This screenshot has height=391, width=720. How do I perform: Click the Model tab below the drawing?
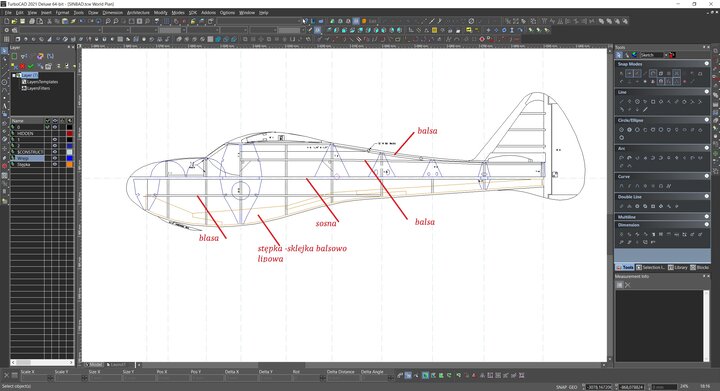pos(96,365)
